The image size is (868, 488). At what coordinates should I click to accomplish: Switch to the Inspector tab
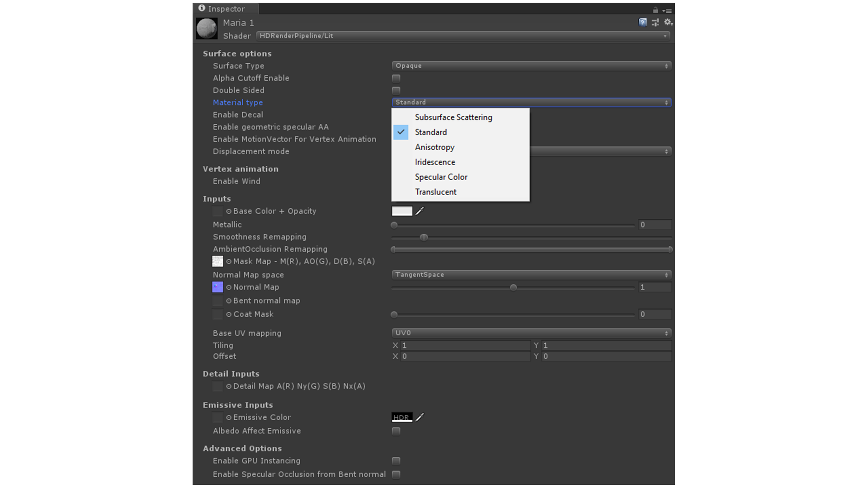tap(226, 9)
